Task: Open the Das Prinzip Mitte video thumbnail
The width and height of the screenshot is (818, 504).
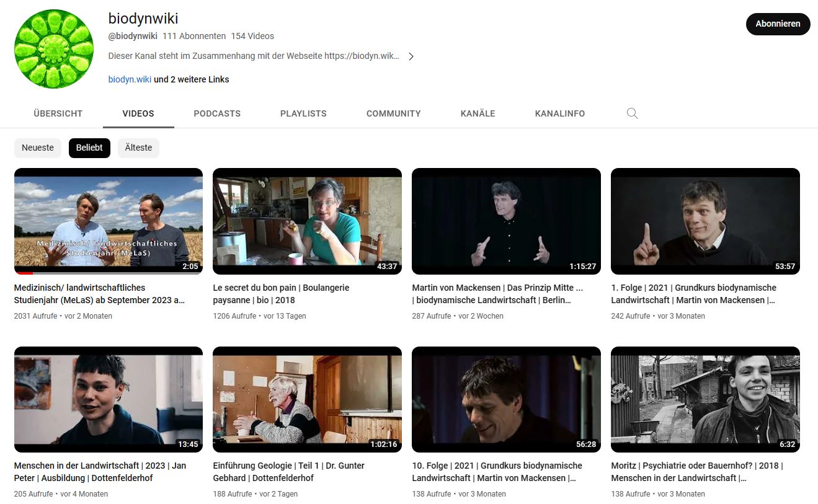Action: pos(506,221)
